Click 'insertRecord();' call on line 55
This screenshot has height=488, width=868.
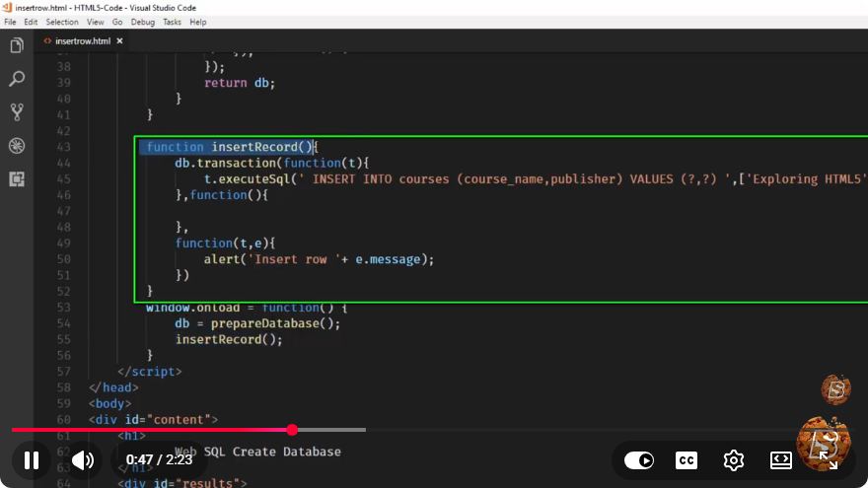229,340
